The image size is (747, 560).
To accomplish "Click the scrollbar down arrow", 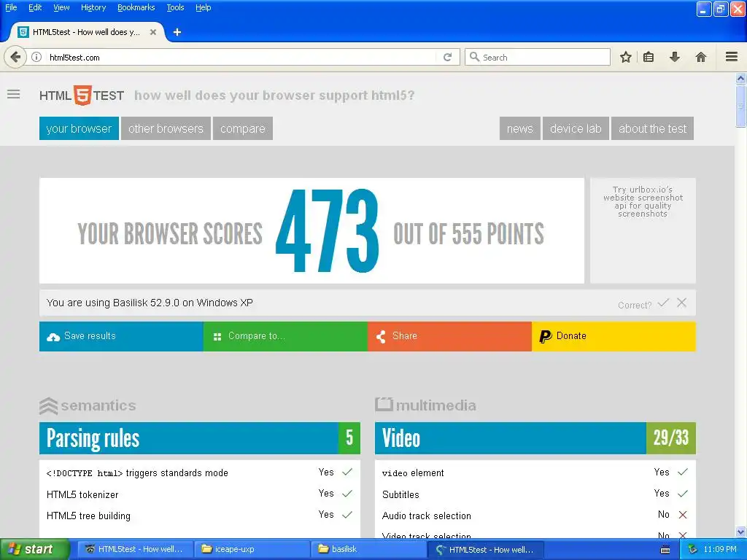I will click(x=740, y=532).
